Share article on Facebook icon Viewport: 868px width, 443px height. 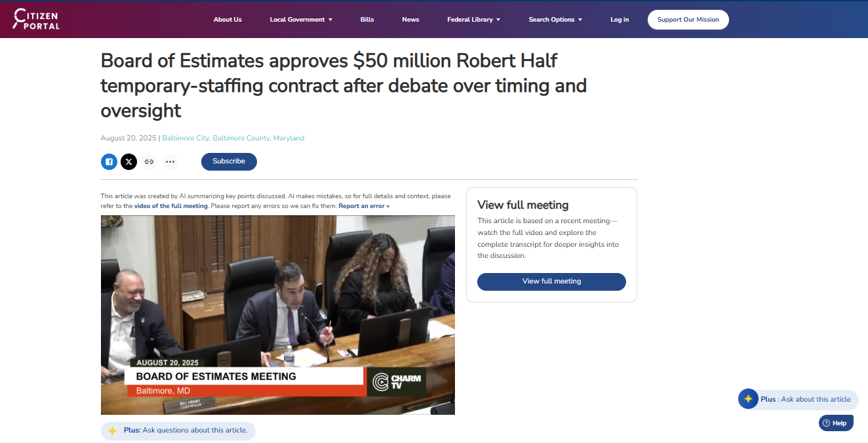[109, 161]
